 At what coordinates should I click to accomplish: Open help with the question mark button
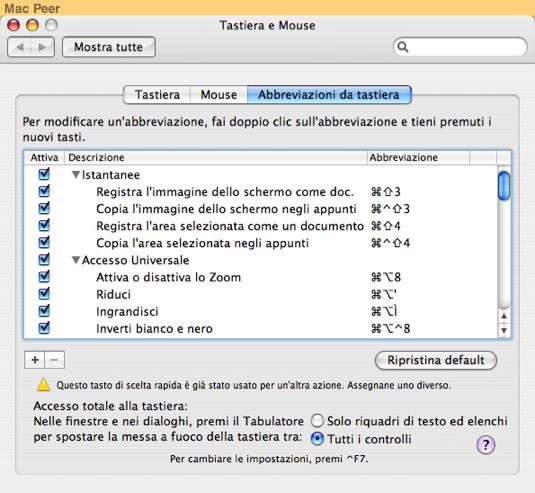click(486, 445)
